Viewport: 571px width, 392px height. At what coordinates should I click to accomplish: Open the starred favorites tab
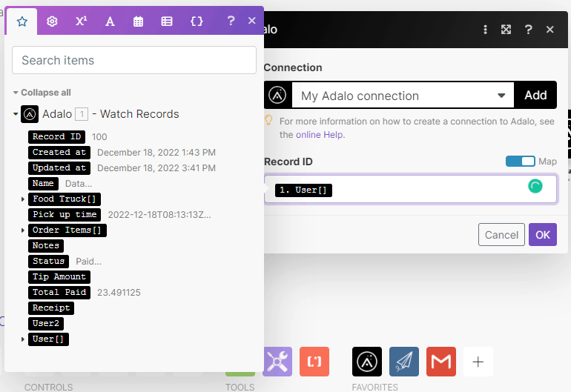pyautogui.click(x=22, y=21)
